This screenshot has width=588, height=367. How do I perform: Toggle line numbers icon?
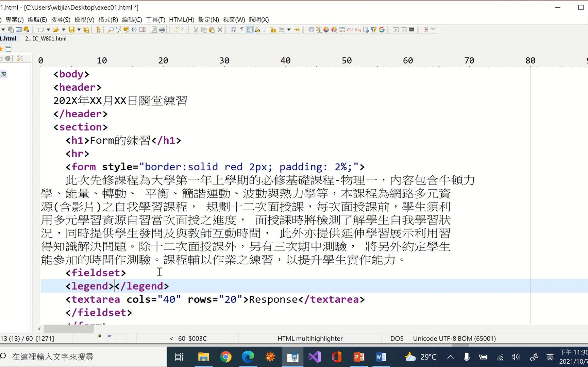[265, 30]
